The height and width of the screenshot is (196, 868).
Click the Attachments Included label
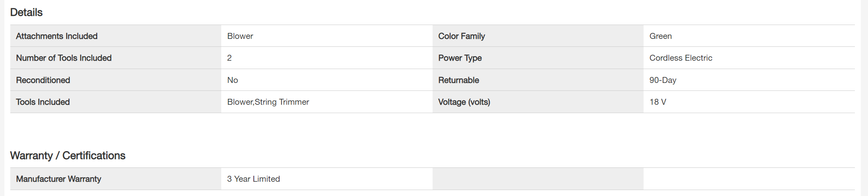(57, 36)
